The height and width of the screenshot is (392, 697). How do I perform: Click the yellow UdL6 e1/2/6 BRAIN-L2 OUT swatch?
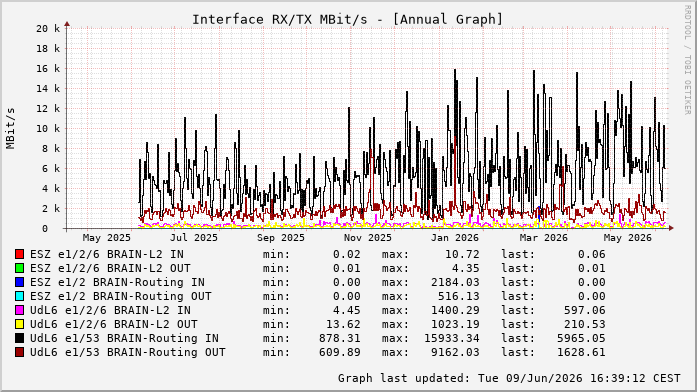(x=19, y=324)
